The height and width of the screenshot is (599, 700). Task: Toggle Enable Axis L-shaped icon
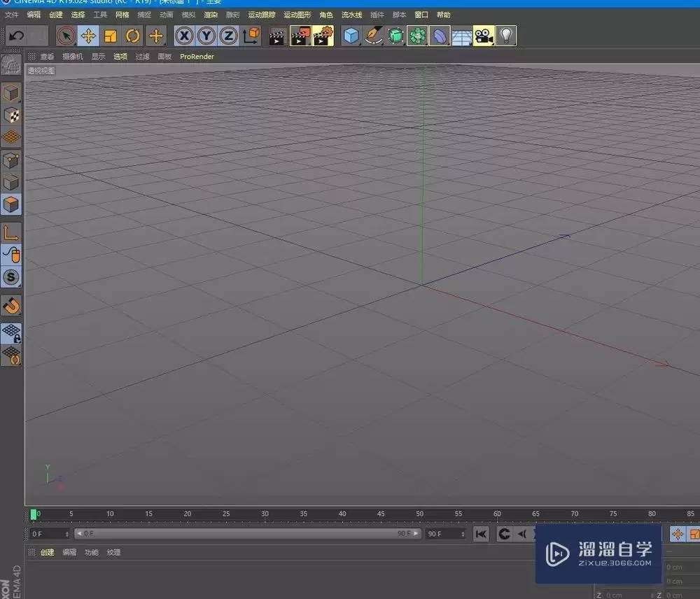tap(11, 233)
